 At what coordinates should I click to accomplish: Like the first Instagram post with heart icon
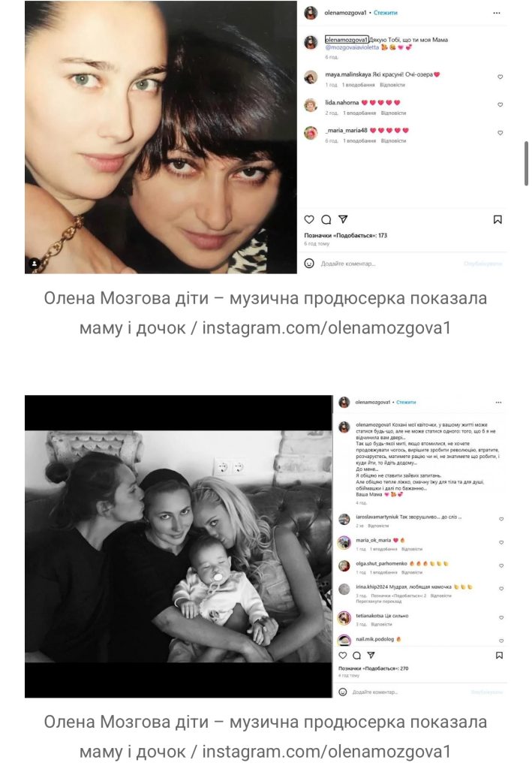[x=309, y=219]
